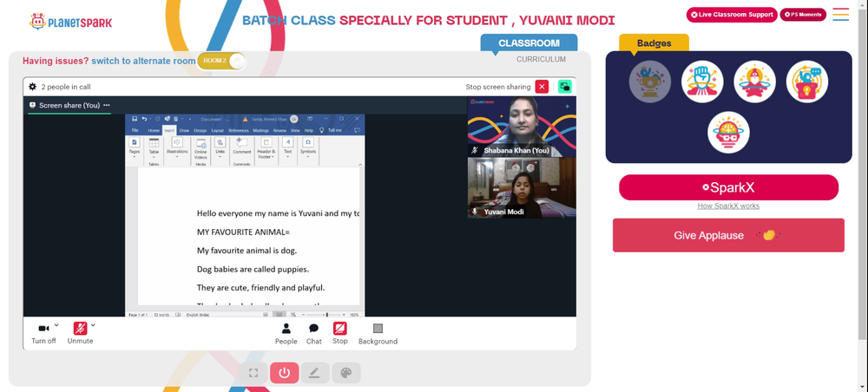Click the PlanetSpark logo

[71, 23]
